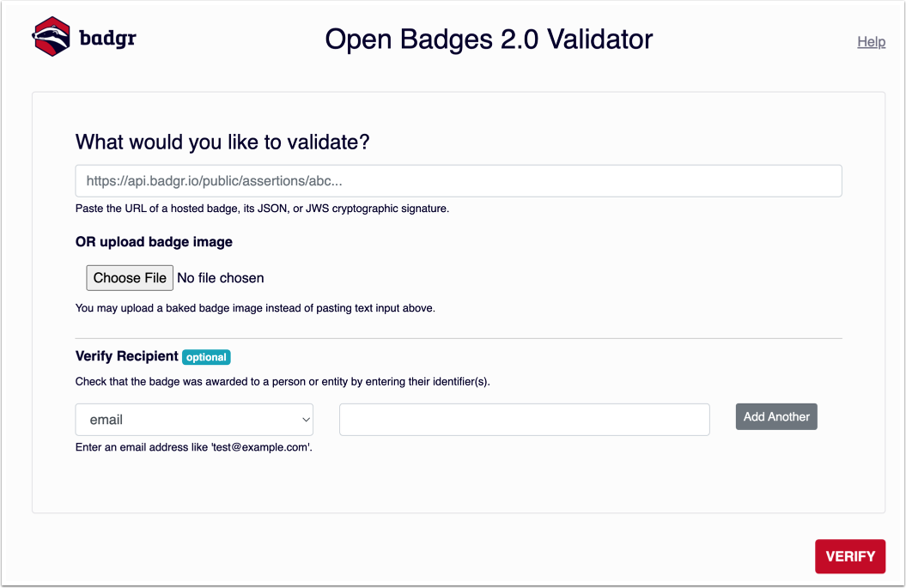Click Add Another to add identifier row
Viewport: 906px width, 588px height.
[775, 416]
